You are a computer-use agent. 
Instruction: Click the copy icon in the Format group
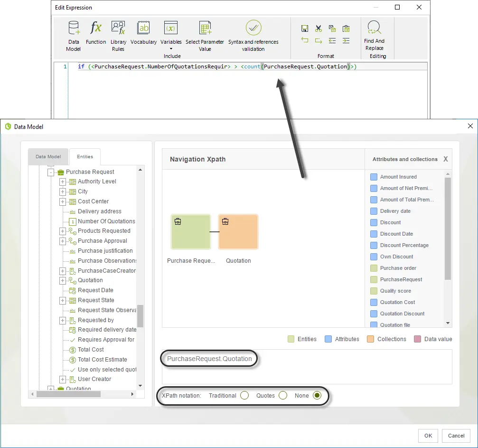click(332, 29)
